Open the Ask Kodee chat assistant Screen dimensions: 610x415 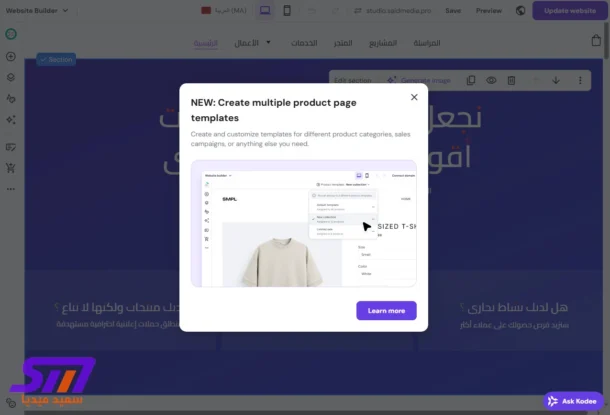point(573,400)
